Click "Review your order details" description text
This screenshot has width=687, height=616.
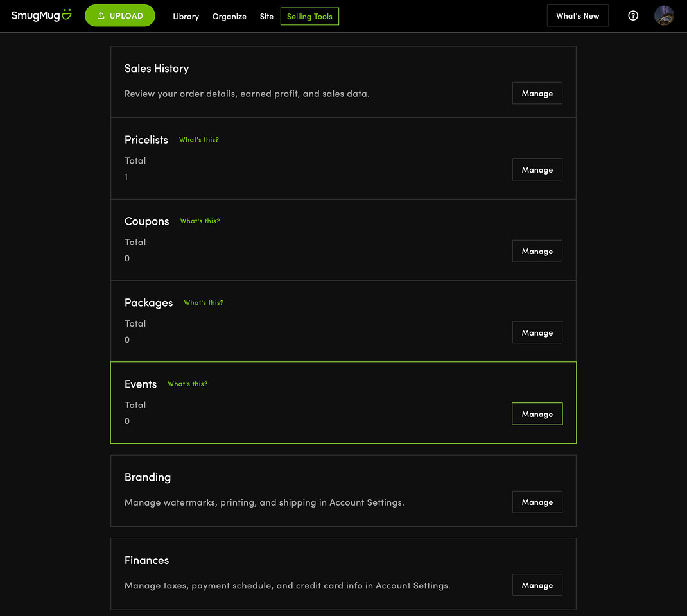coord(247,94)
